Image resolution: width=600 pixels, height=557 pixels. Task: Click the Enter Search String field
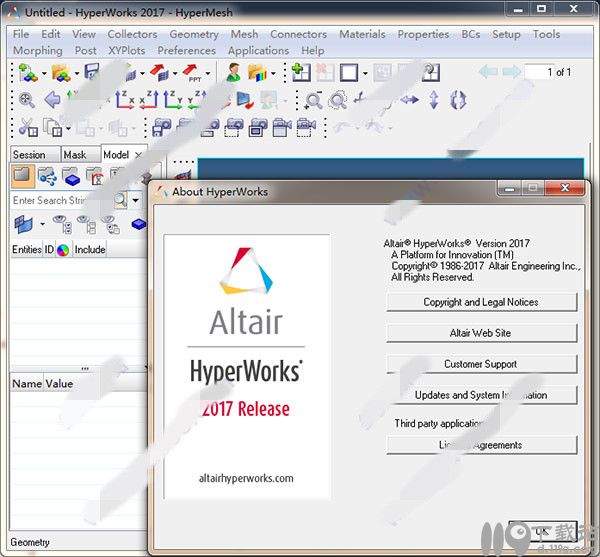point(61,200)
